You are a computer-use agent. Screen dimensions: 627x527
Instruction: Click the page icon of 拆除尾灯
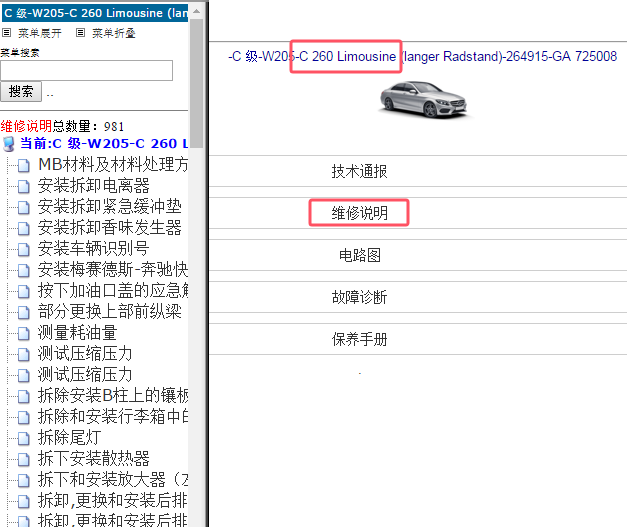pos(24,438)
